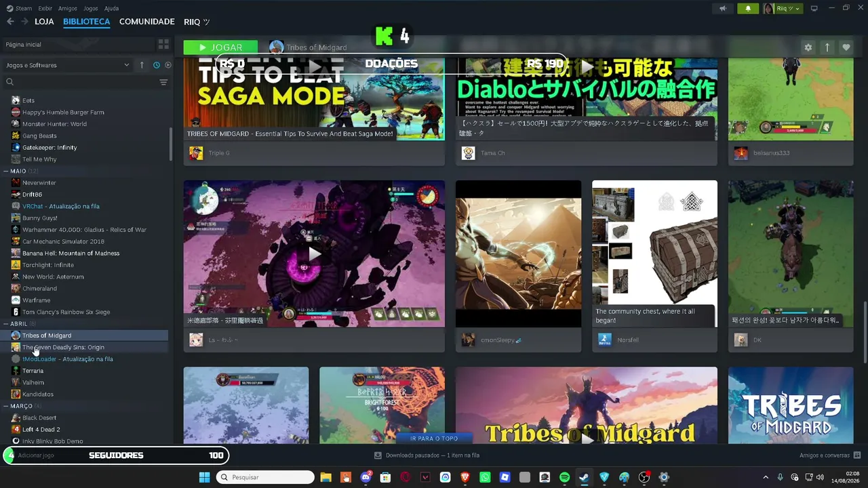The image size is (868, 488).
Task: Click the taskbar Pesquisar search box
Action: tap(265, 477)
